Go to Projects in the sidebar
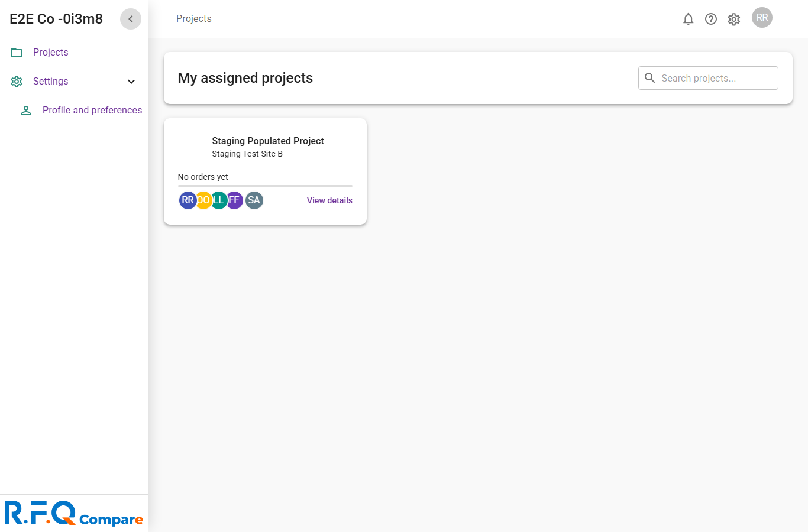808x532 pixels. [x=74, y=53]
